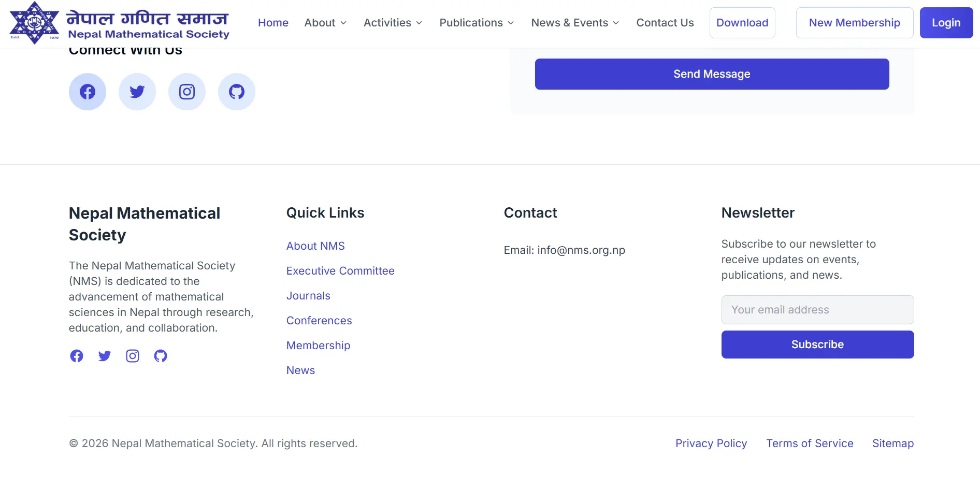
Task: Open the Executive Committee quick link
Action: [340, 271]
